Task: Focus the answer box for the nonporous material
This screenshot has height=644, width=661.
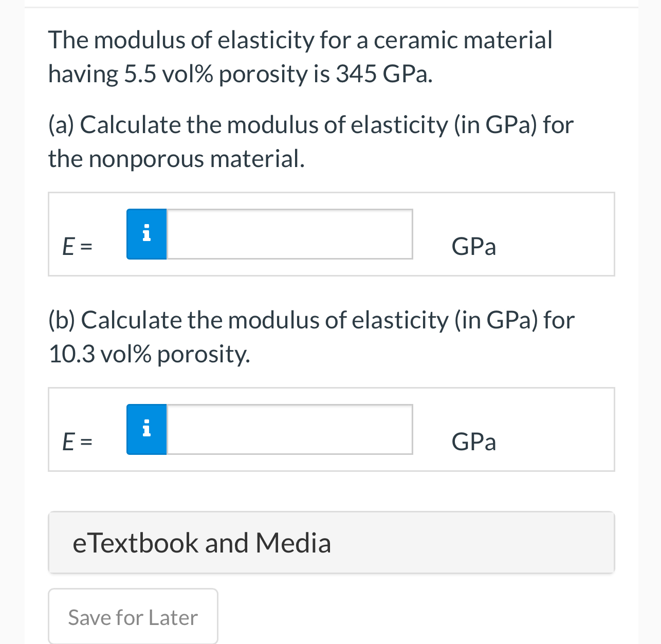Action: [x=289, y=234]
